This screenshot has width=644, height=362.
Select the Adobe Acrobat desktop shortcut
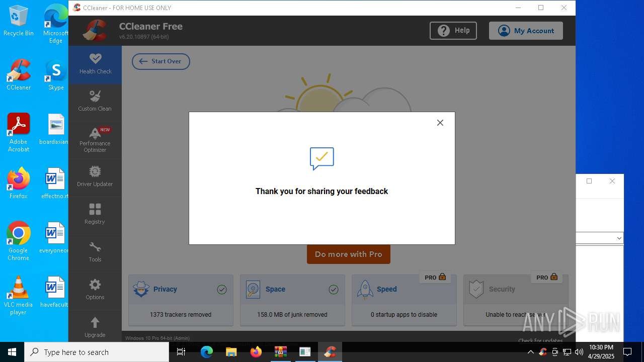[x=19, y=132]
